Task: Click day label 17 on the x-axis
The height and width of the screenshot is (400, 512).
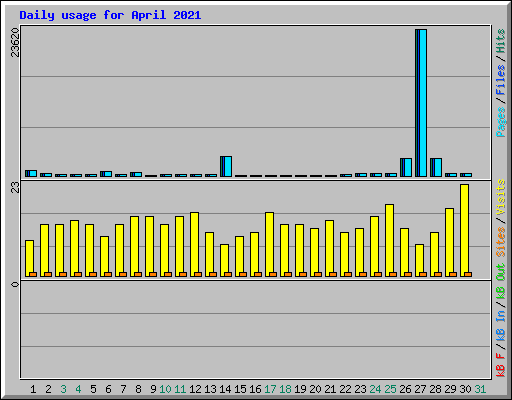Action: point(270,389)
